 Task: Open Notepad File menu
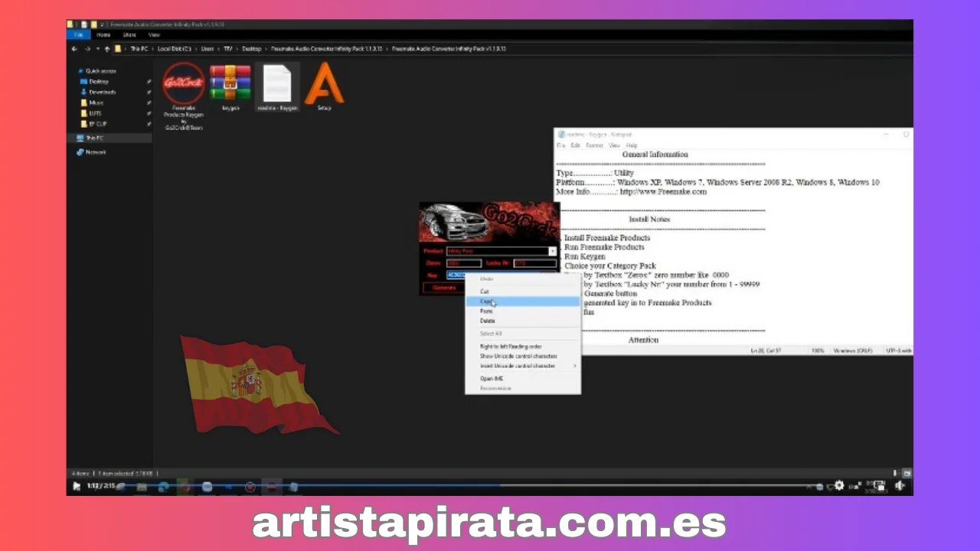560,145
